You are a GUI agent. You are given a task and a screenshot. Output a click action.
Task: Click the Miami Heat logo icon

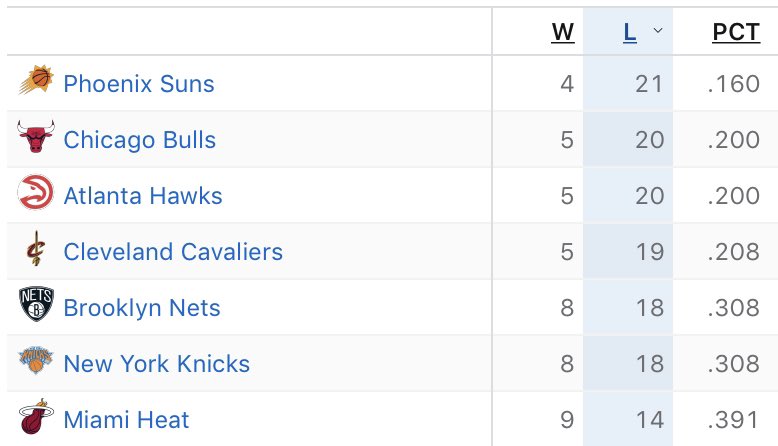pos(36,417)
